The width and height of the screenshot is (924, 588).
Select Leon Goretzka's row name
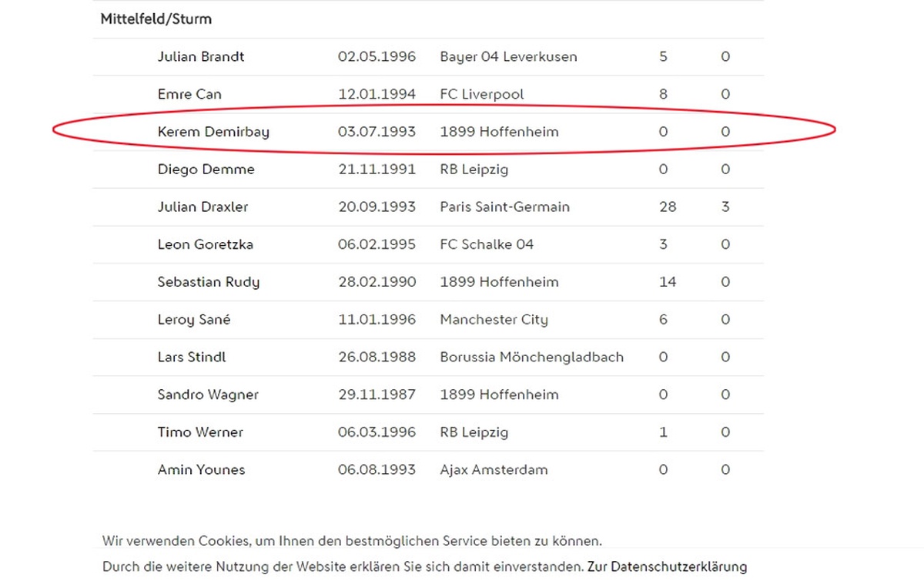click(x=205, y=245)
